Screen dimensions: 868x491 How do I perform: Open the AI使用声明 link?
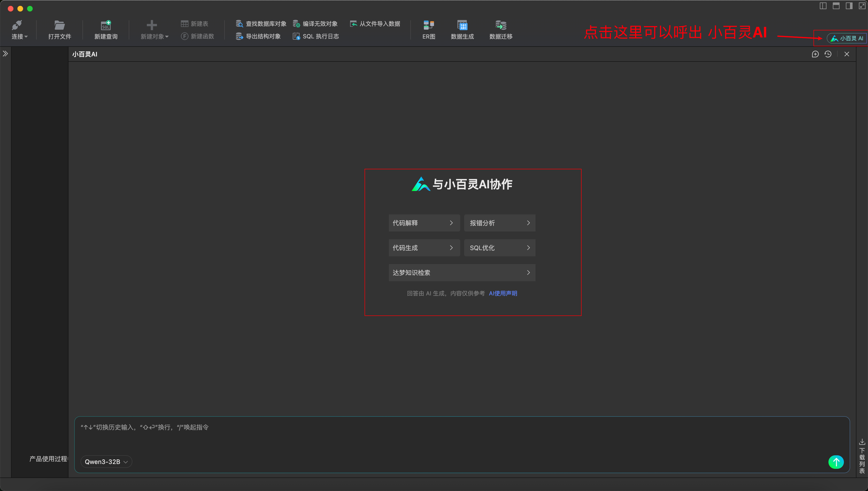(503, 293)
